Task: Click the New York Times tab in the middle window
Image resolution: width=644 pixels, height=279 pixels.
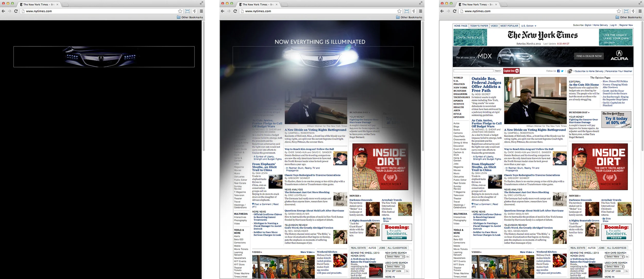Action: click(259, 4)
